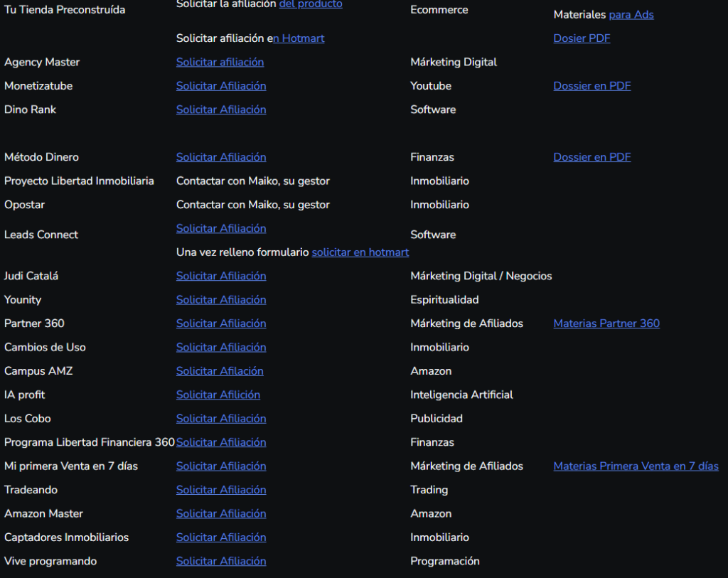Image resolution: width=728 pixels, height=578 pixels.
Task: Select the 'Monetizatube' product name
Action: pos(38,86)
